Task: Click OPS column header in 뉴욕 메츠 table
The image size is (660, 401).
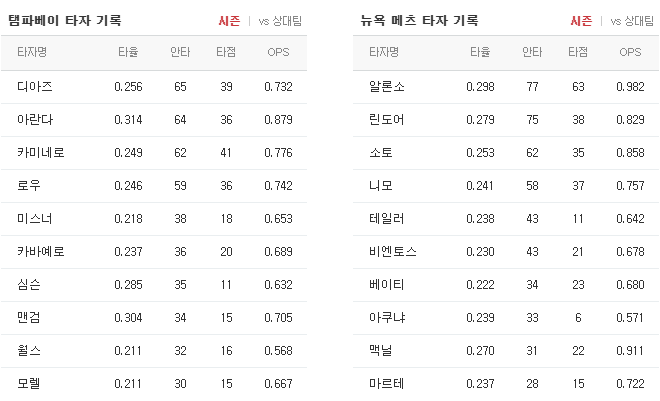Action: pyautogui.click(x=630, y=52)
